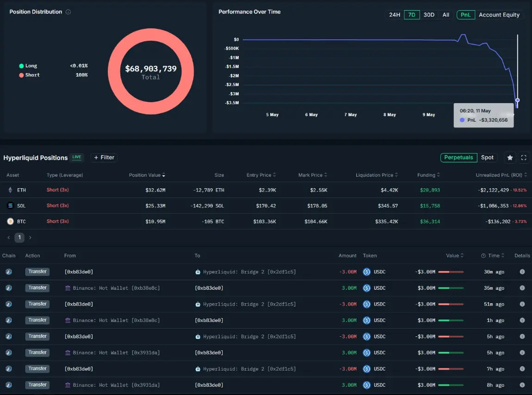
Task: Open details icon for 8h ago transfer
Action: 522,385
